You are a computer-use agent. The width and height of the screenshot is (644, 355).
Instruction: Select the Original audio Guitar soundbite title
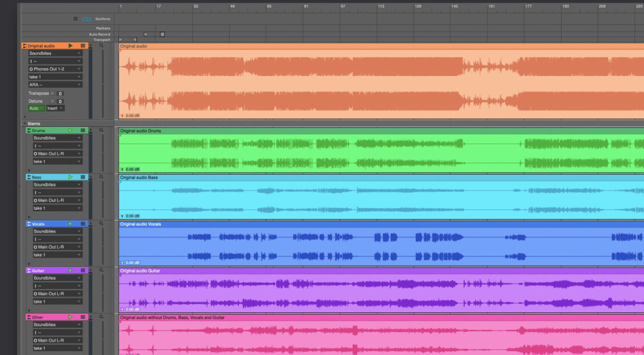point(140,271)
